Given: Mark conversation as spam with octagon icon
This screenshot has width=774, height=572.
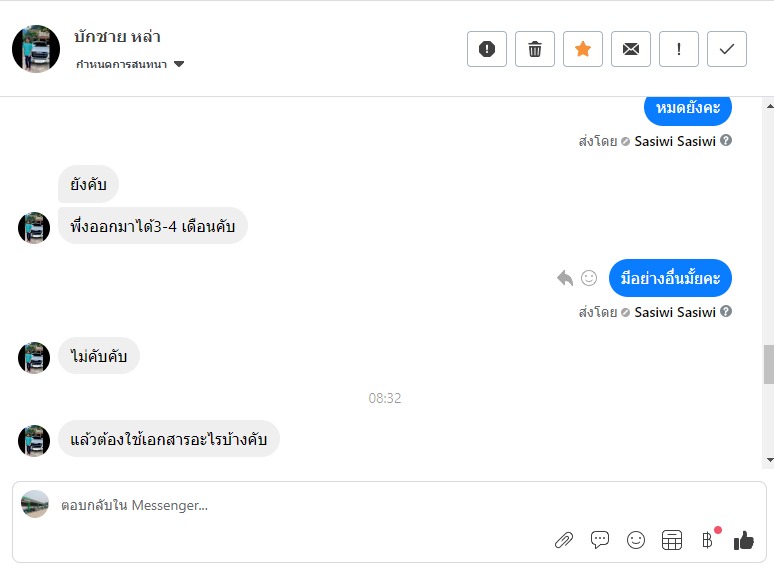Looking at the screenshot, I should (x=487, y=49).
